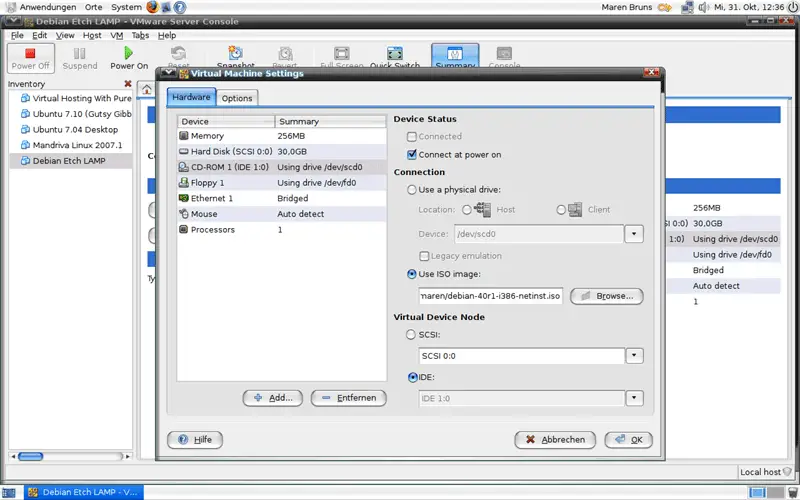This screenshot has width=800, height=500.
Task: Click the volume speaker icon in panel
Action: click(704, 7)
